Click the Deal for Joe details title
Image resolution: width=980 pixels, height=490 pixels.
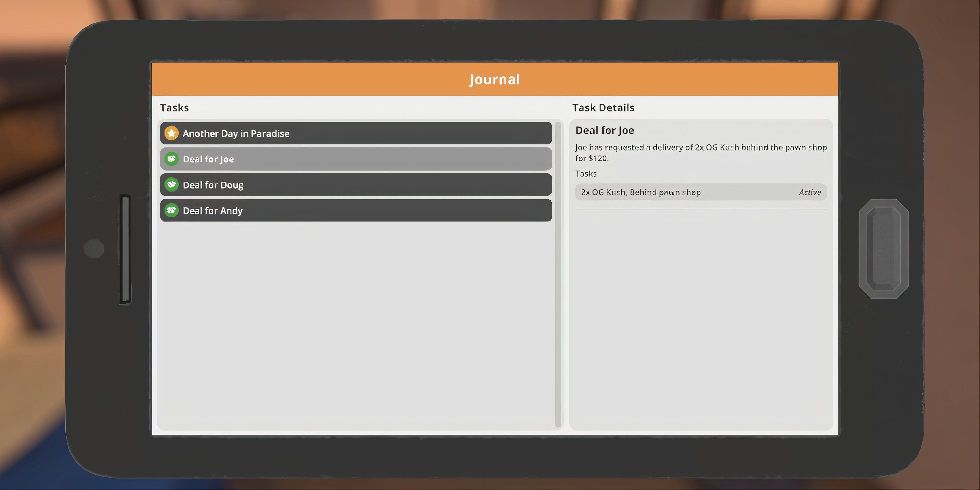pyautogui.click(x=605, y=130)
